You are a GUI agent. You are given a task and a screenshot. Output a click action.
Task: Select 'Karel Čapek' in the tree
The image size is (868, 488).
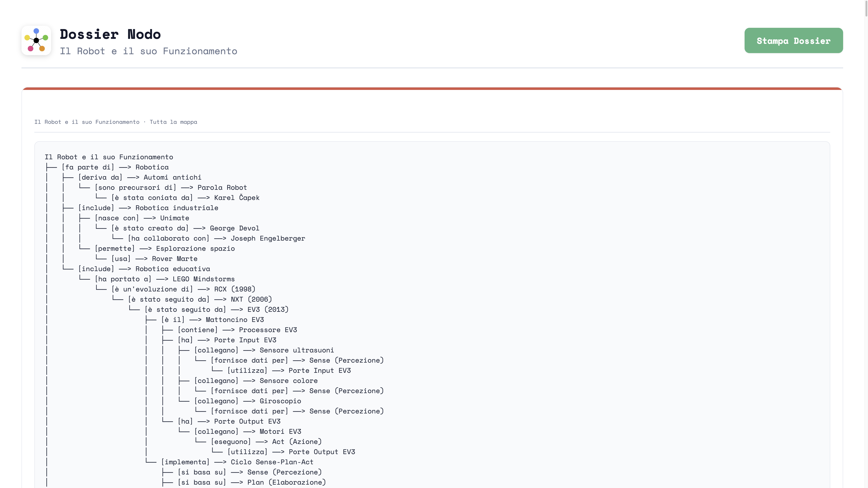(x=237, y=198)
